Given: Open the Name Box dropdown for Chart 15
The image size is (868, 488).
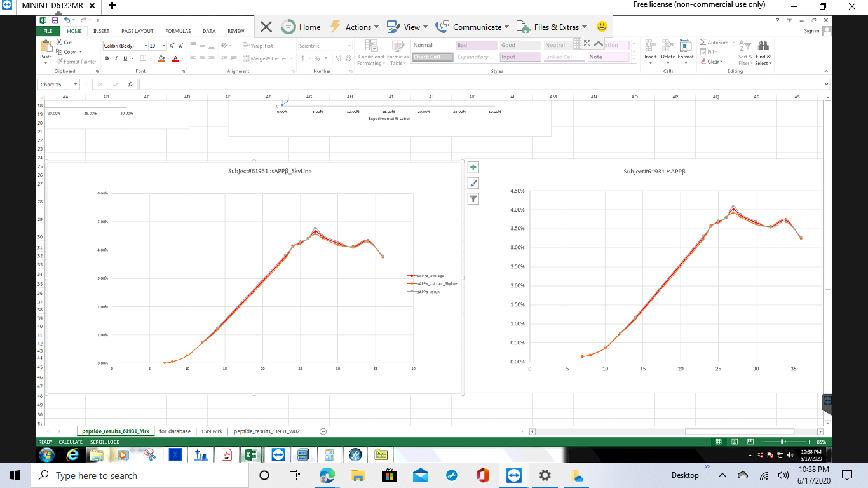Looking at the screenshot, I should pyautogui.click(x=76, y=85).
